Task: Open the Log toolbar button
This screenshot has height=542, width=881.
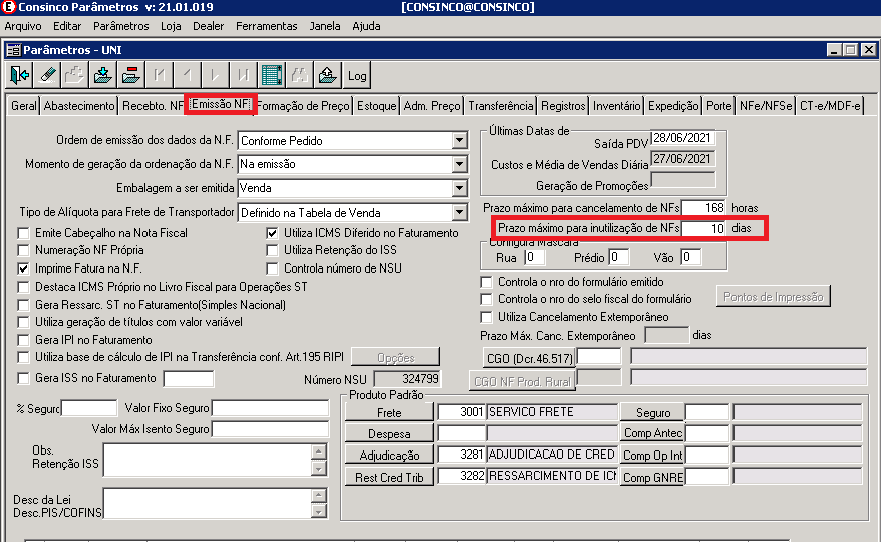Action: point(357,75)
